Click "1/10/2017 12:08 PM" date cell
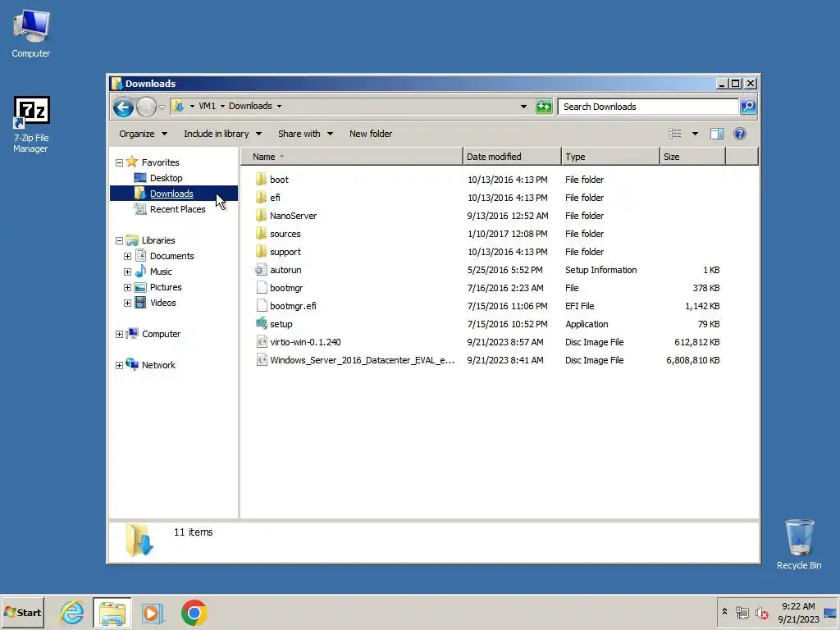840x630 pixels. tap(507, 234)
